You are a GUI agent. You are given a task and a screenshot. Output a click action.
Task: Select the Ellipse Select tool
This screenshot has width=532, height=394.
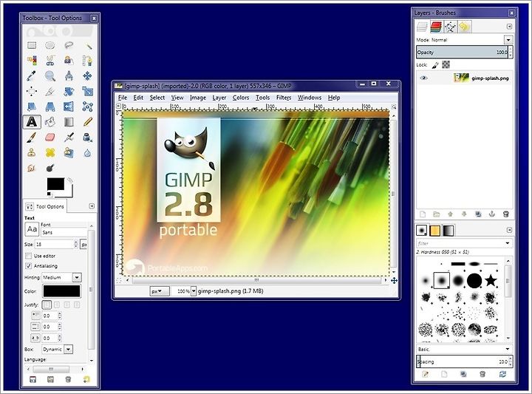pyautogui.click(x=50, y=45)
